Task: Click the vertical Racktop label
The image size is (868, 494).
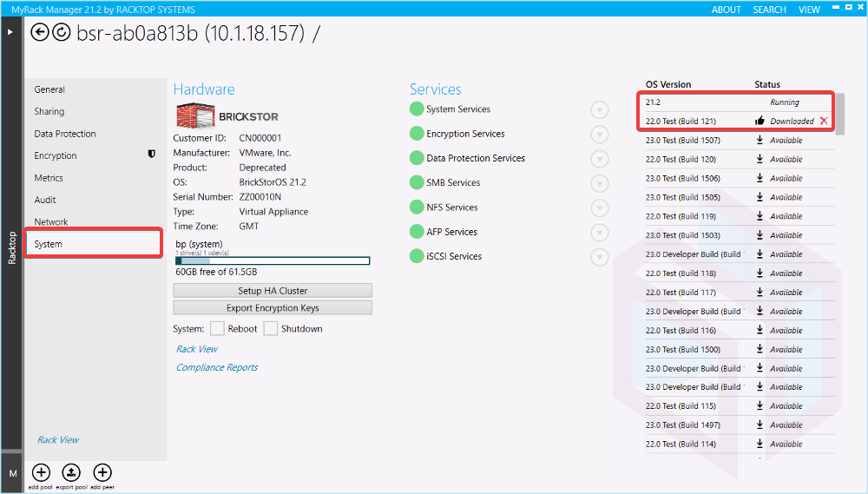Action: pyautogui.click(x=11, y=247)
